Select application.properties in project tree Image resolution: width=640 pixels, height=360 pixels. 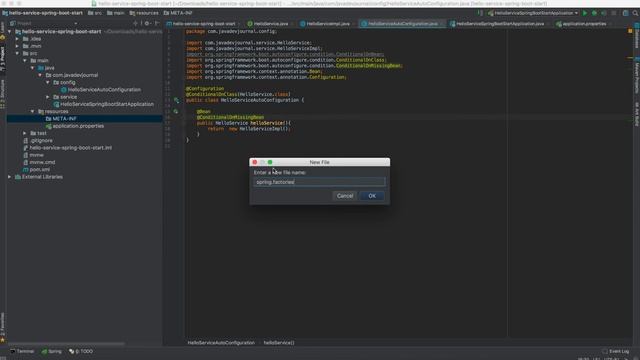(75, 126)
